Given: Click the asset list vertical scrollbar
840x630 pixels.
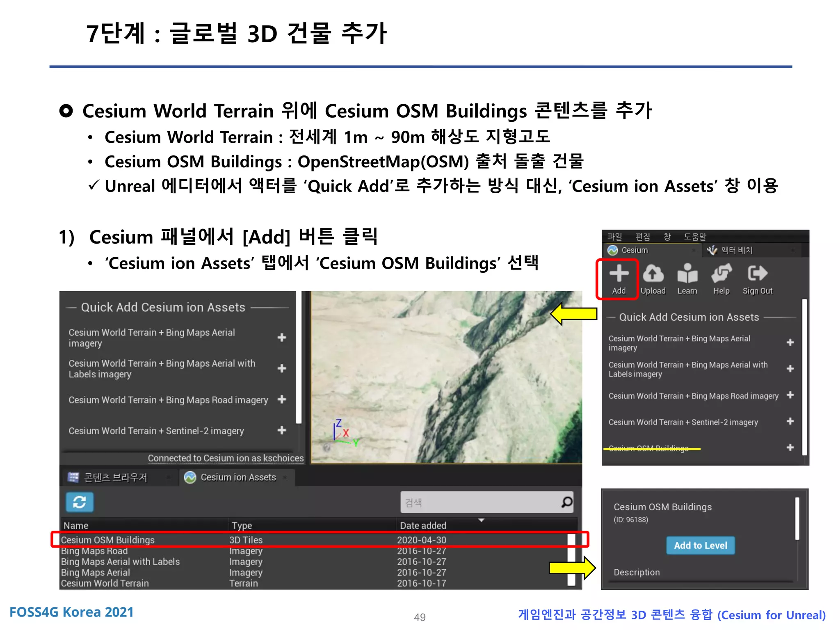Looking at the screenshot, I should point(571,560).
